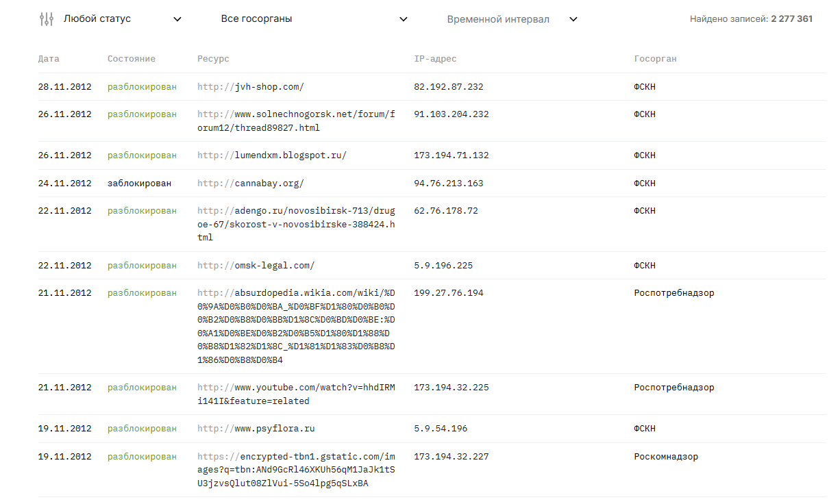Click the IP-адрес column header
Screen dimensions: 829x504
point(435,59)
